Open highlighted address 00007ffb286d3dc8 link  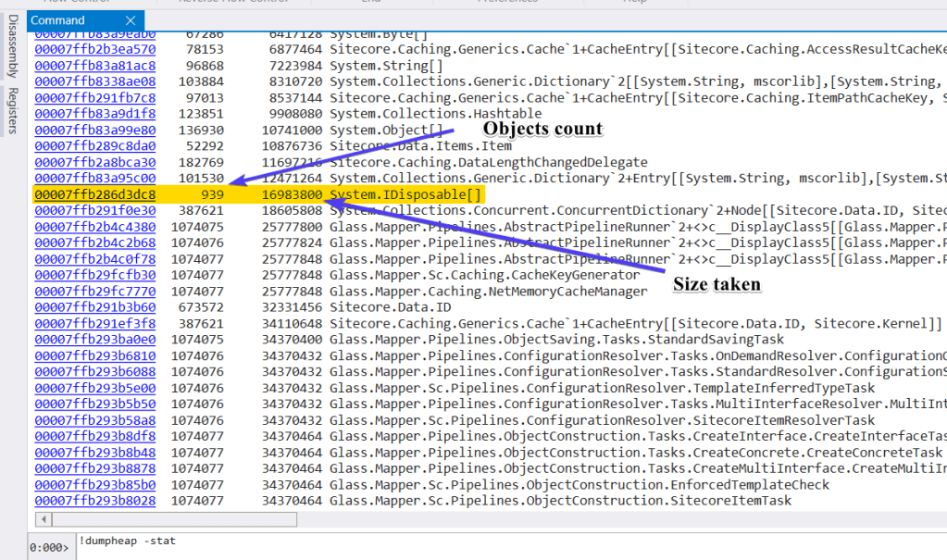pos(94,194)
